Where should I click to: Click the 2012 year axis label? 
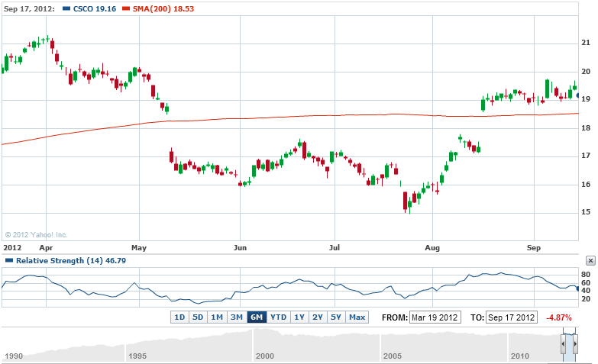[x=12, y=248]
